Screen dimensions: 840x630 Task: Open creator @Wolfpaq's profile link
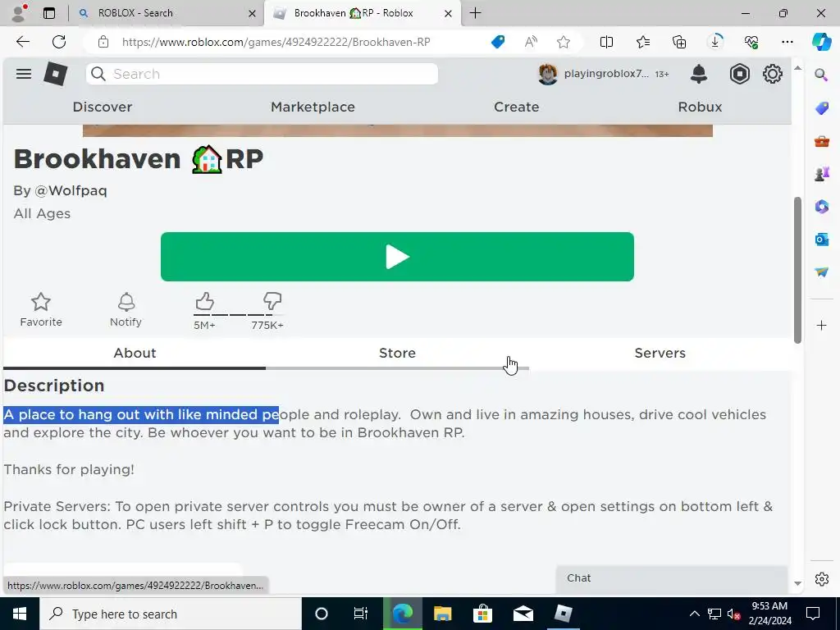click(x=71, y=190)
